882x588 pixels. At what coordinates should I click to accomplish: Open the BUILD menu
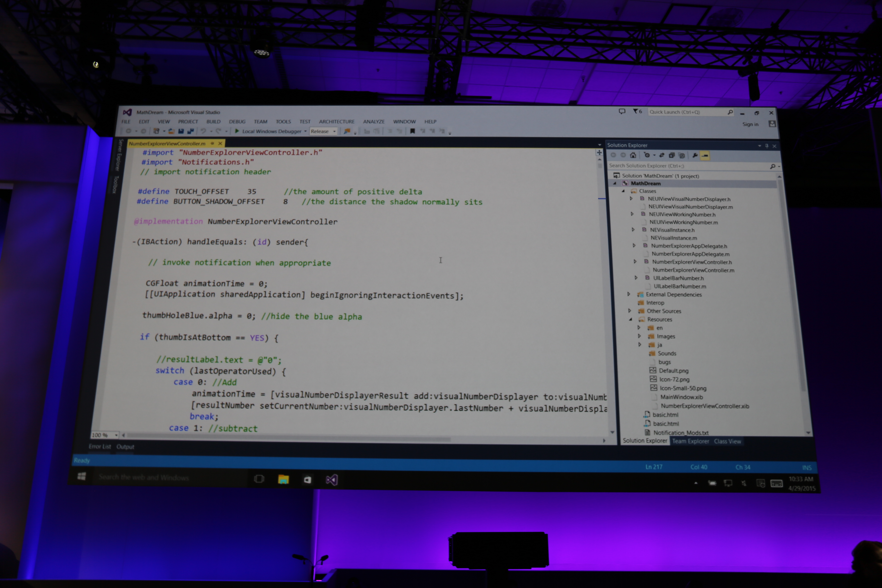click(x=213, y=122)
